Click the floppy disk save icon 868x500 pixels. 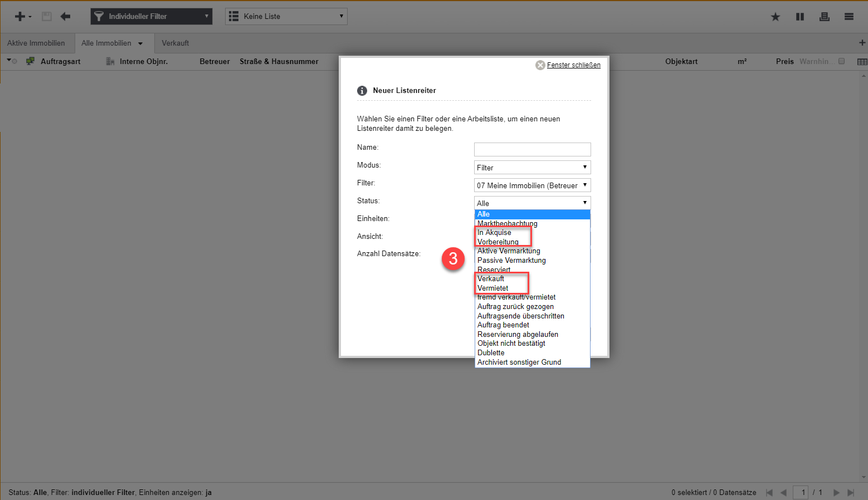click(x=47, y=17)
